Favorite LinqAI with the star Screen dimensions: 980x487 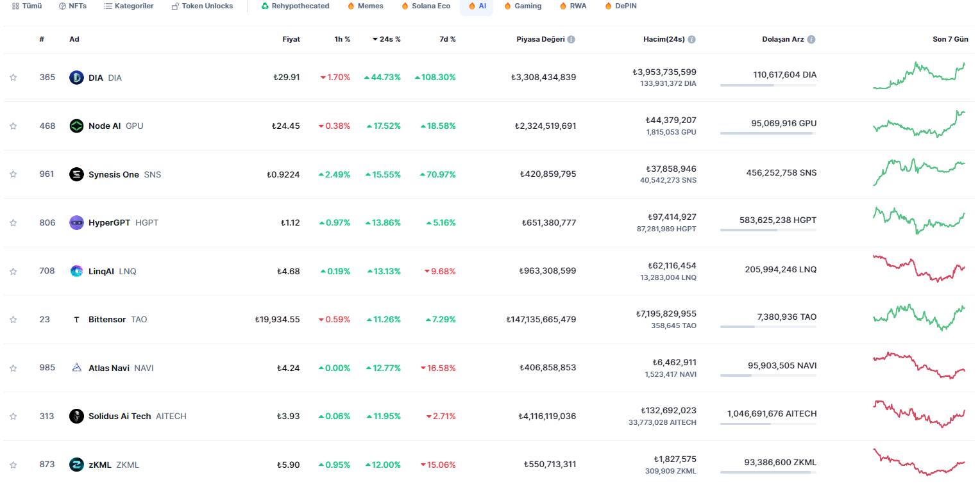tap(13, 271)
